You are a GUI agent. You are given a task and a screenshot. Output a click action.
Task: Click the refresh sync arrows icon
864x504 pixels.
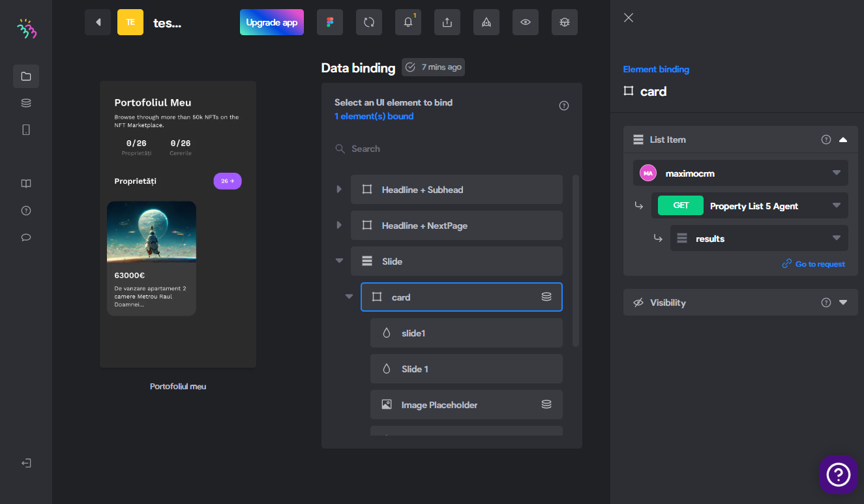click(x=369, y=22)
